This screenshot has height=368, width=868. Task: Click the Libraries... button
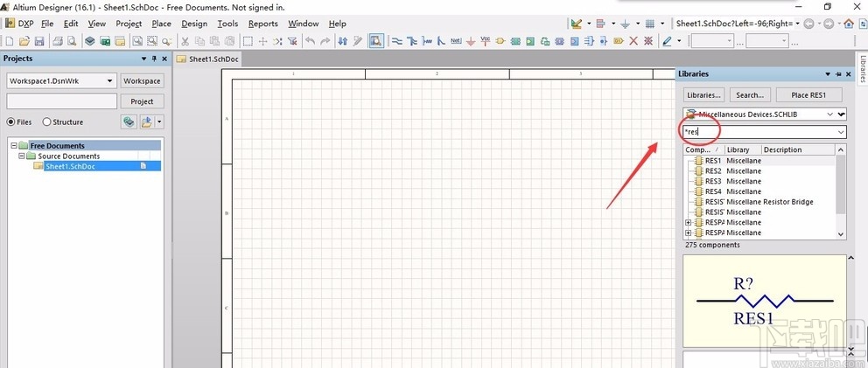(704, 95)
